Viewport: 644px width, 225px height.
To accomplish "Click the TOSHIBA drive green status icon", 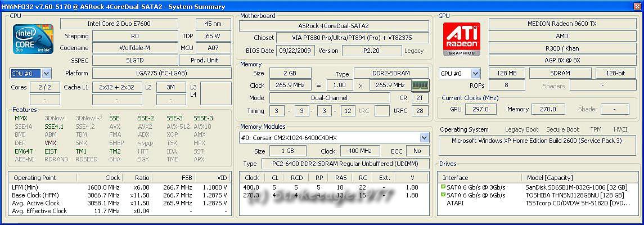I will [x=443, y=195].
